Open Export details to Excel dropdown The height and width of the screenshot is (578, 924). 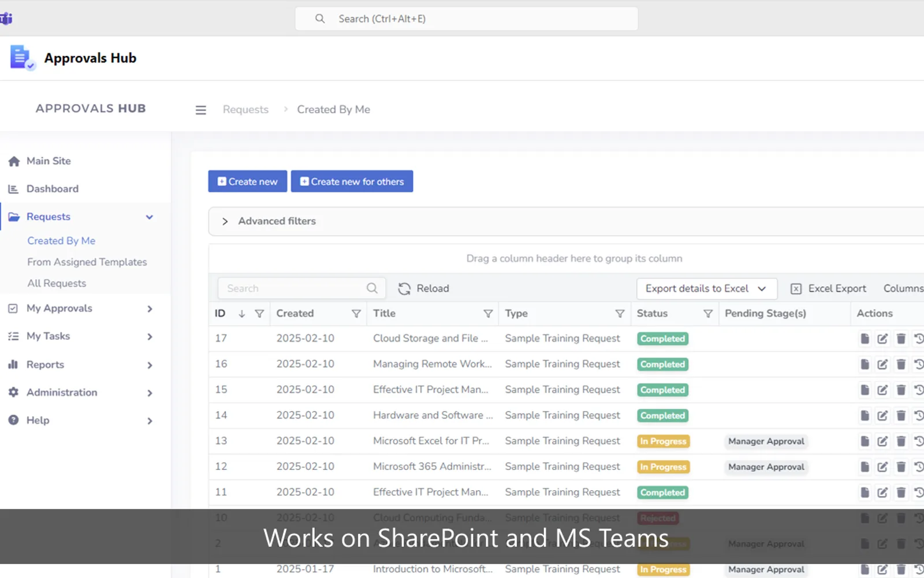tap(706, 288)
